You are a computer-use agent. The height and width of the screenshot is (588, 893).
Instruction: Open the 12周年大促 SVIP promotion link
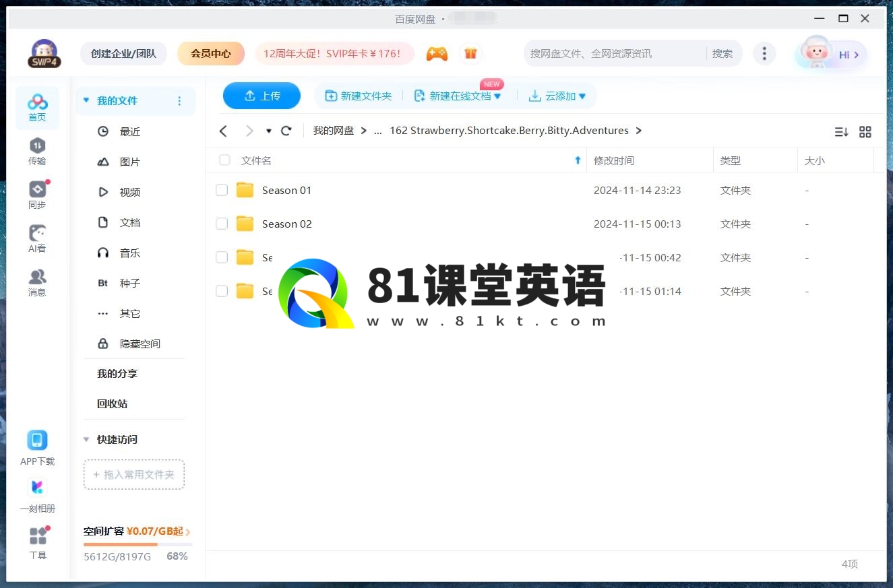point(335,53)
